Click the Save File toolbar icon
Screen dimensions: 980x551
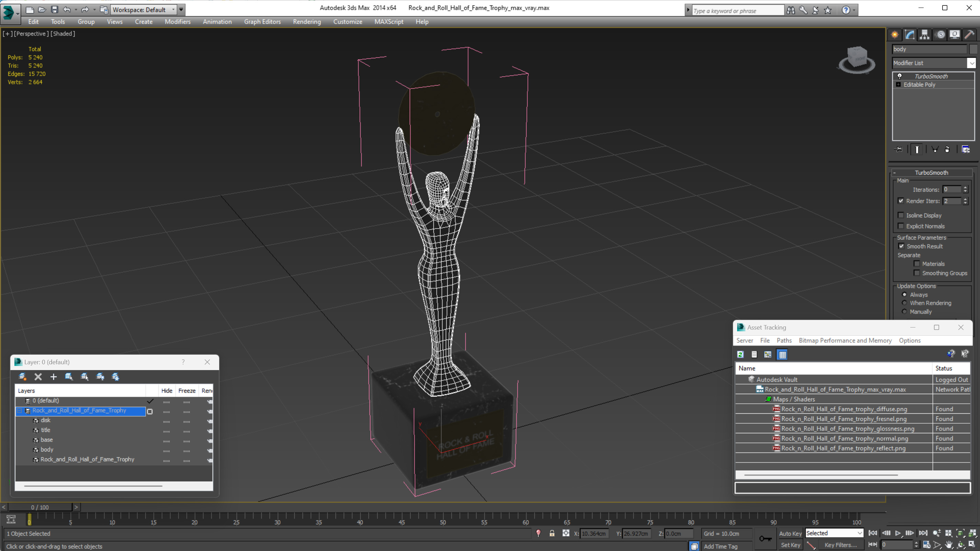54,10
